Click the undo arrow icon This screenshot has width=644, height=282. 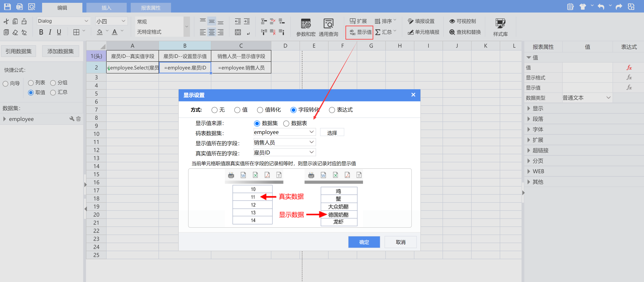pos(601,6)
